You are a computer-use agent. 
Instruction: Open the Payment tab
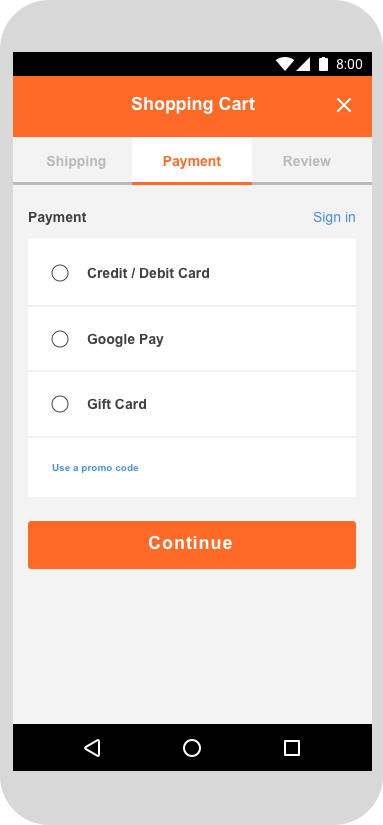(192, 161)
